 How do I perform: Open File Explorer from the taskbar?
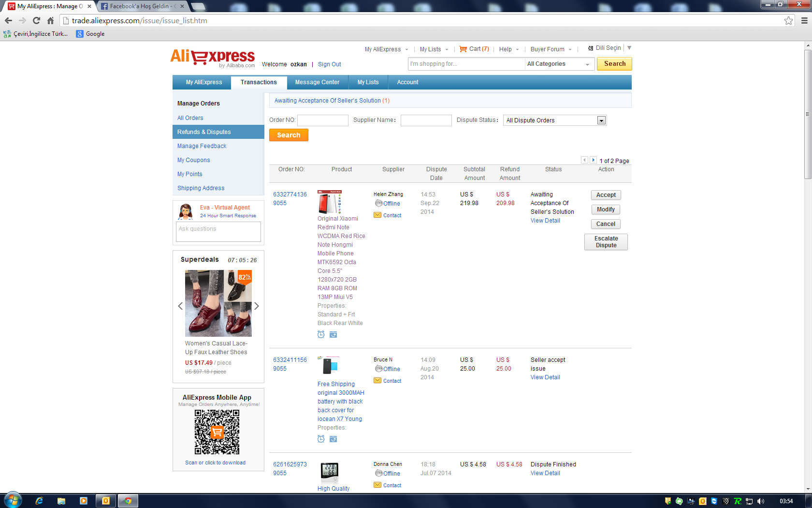tap(61, 501)
